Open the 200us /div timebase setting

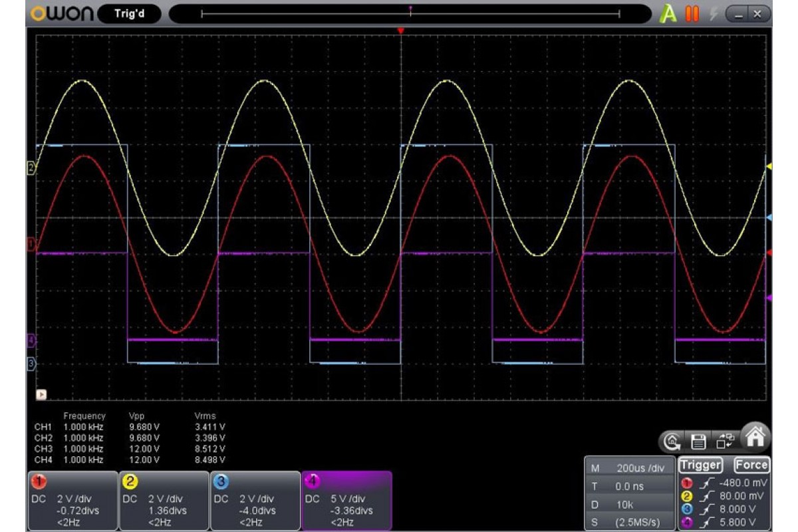[629, 468]
